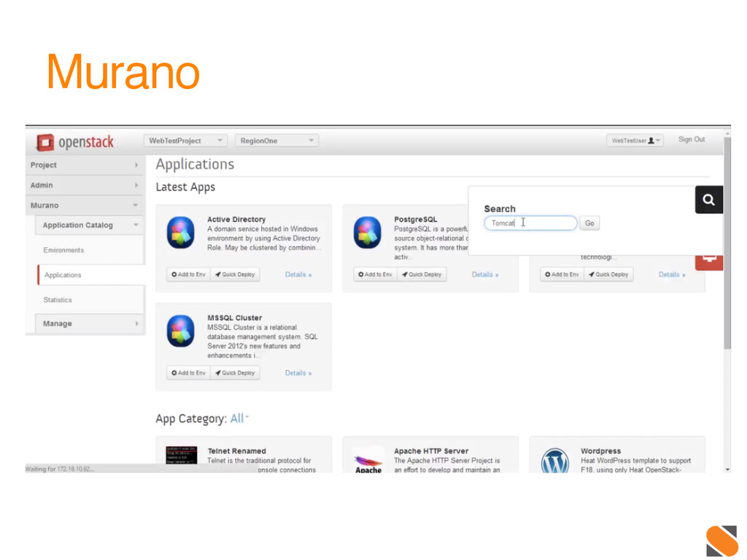Quick Deploy Active Directory
Viewport: 747px width, 560px height.
point(235,274)
